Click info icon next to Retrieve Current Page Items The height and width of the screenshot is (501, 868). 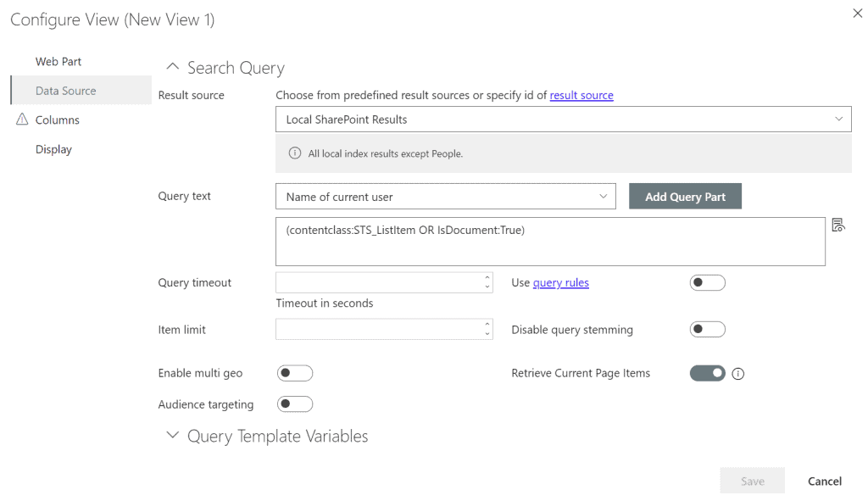[737, 373]
